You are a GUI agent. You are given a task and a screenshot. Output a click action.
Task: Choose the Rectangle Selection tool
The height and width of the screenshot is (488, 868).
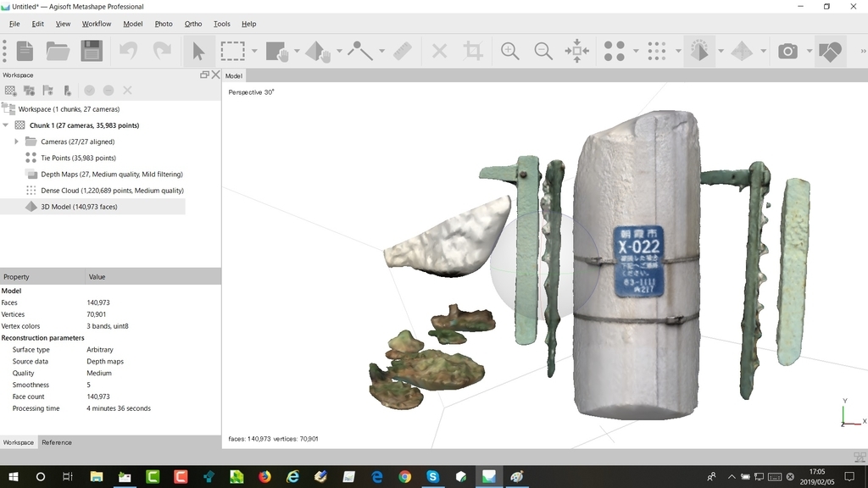(x=232, y=51)
